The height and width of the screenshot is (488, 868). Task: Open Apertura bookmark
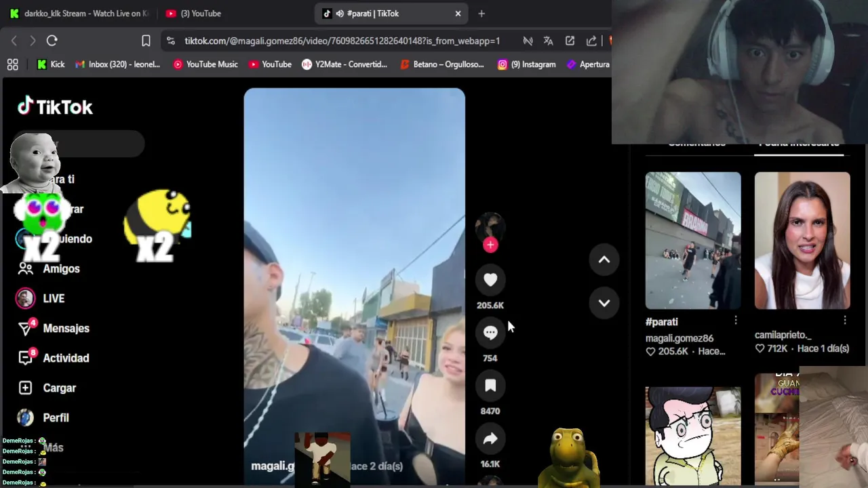(588, 64)
